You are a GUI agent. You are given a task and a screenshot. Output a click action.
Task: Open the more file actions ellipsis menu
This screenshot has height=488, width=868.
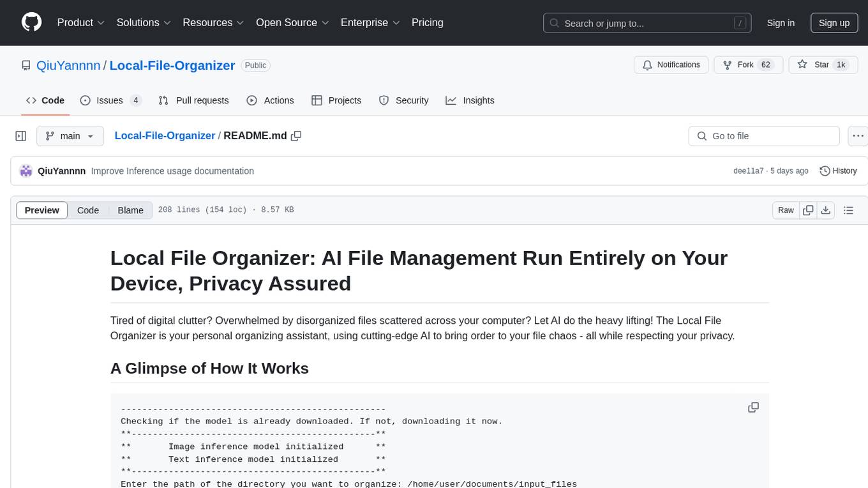point(858,136)
